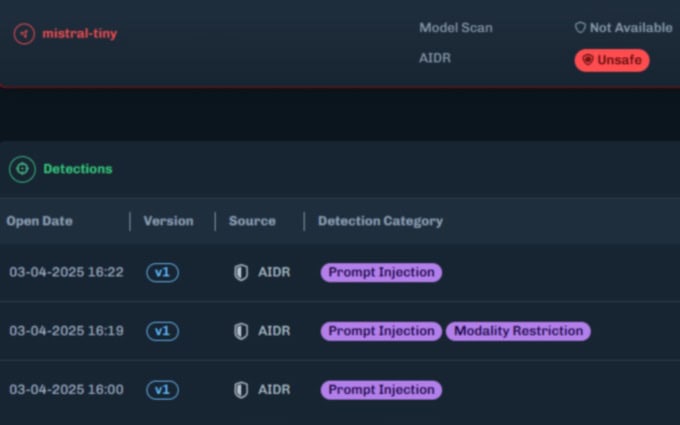
Task: Click v1 badge in 16:19 row
Action: point(162,331)
